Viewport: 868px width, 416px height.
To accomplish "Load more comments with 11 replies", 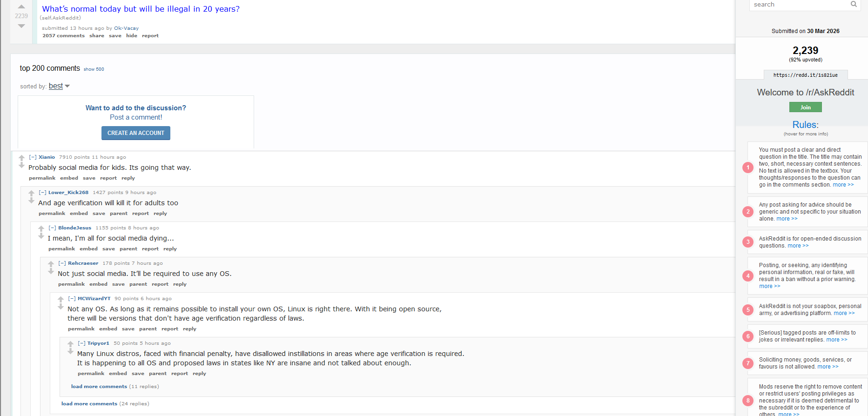I will (99, 387).
